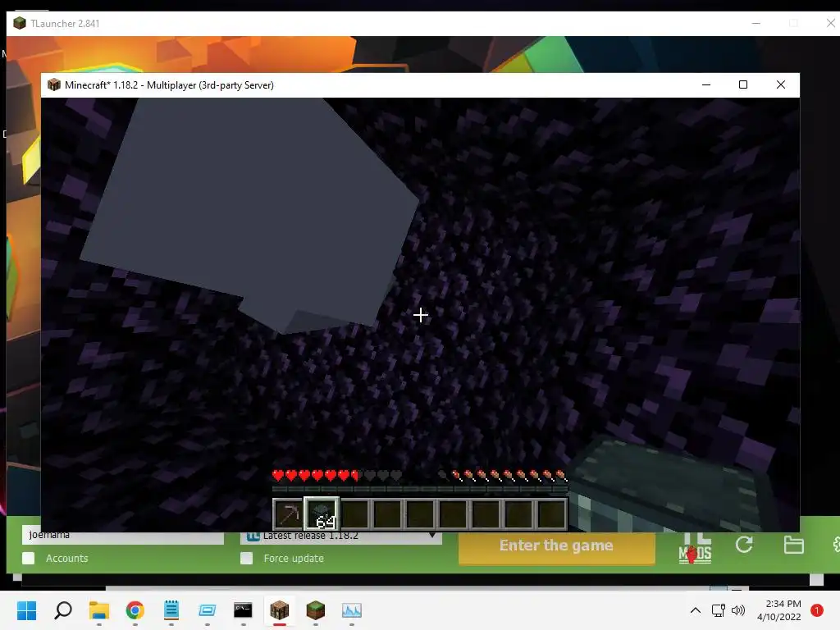840x630 pixels.
Task: Open File Explorer from taskbar
Action: pos(99,610)
